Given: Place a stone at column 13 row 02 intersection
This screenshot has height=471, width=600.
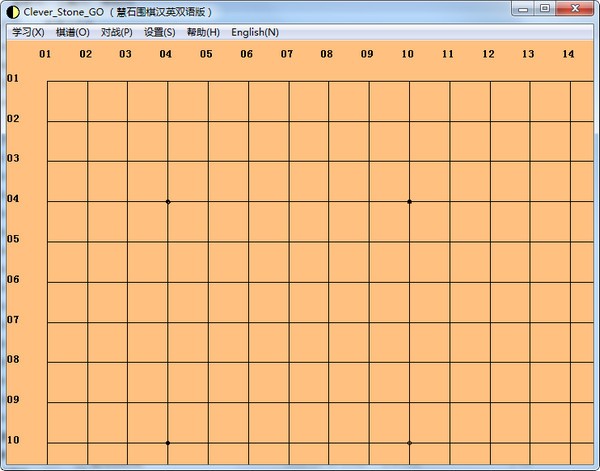Looking at the screenshot, I should (530, 121).
